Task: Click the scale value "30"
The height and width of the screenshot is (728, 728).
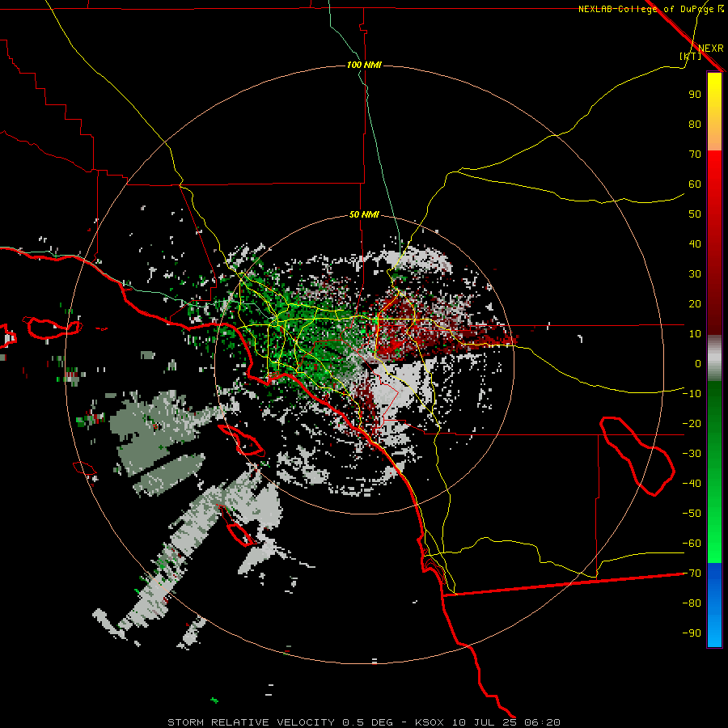Action: point(695,274)
